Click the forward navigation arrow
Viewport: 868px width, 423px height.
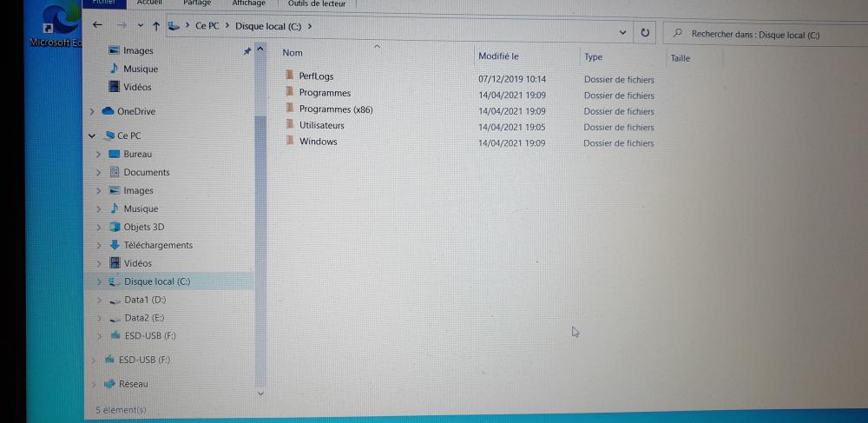tap(122, 25)
